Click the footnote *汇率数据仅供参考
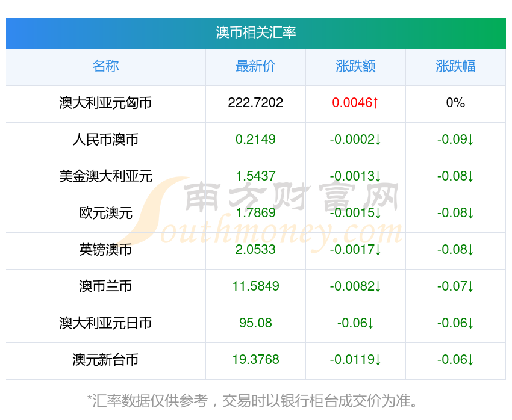The width and height of the screenshot is (512, 420). (147, 401)
